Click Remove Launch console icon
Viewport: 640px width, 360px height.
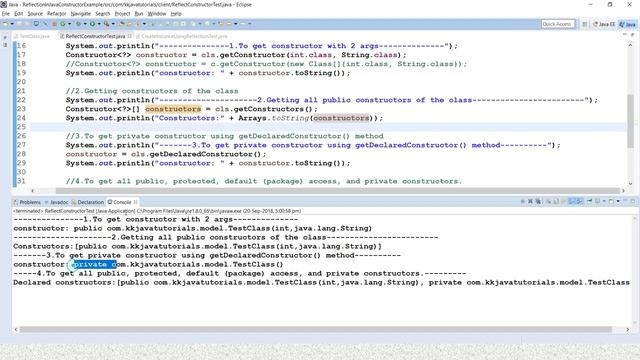point(530,201)
